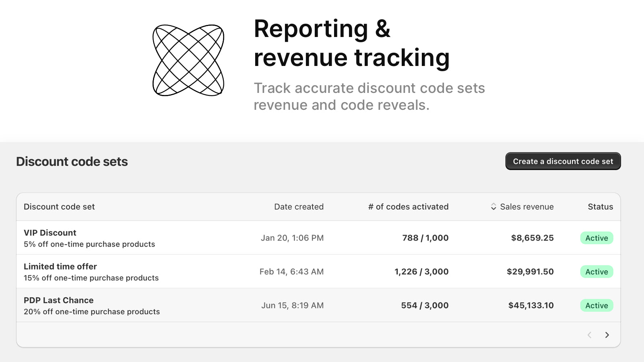
Task: Click the $8,659.25 revenue value
Action: pyautogui.click(x=532, y=238)
